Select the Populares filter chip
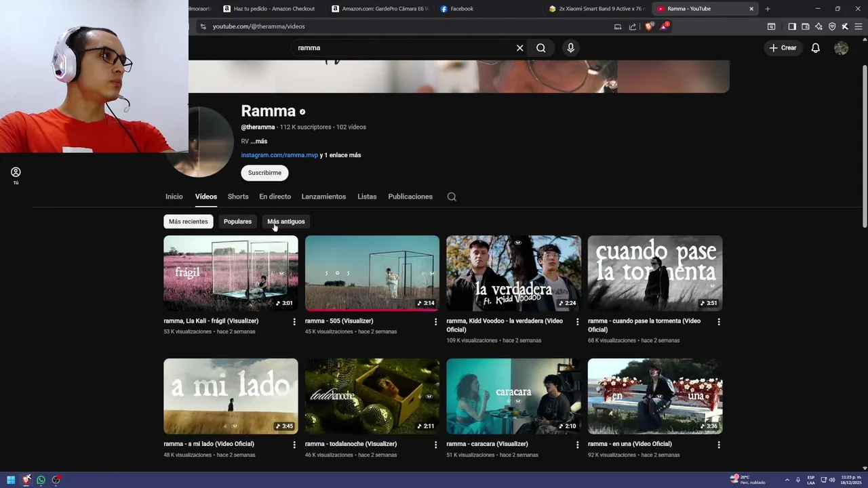The image size is (868, 488). pyautogui.click(x=237, y=222)
